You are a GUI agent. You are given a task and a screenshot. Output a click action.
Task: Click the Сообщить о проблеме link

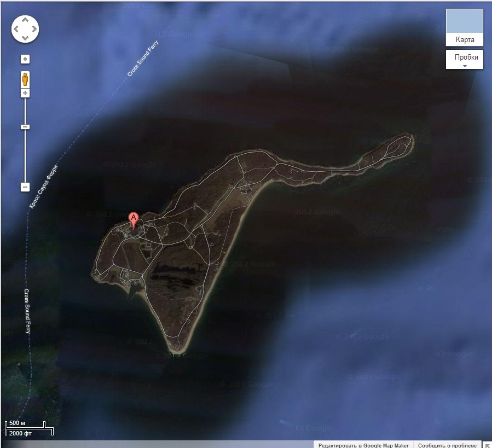(x=448, y=445)
